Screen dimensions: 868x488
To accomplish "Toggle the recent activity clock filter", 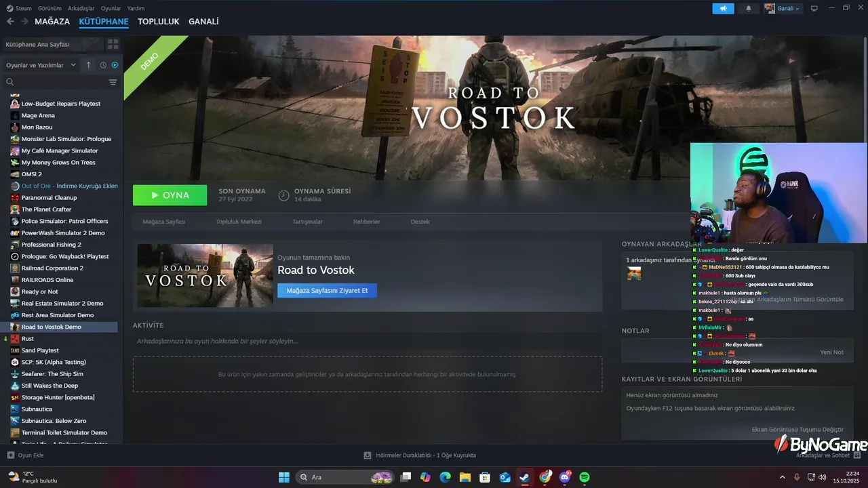I will tap(103, 65).
